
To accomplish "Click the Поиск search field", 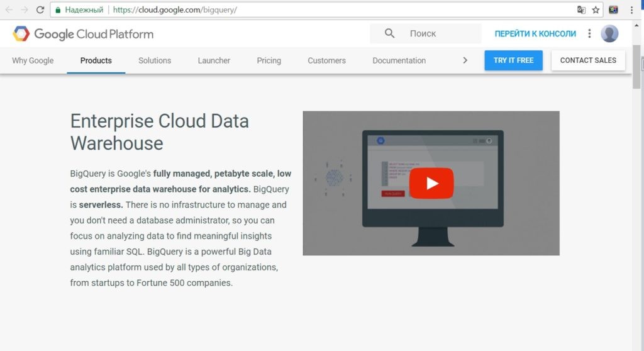I will [426, 34].
